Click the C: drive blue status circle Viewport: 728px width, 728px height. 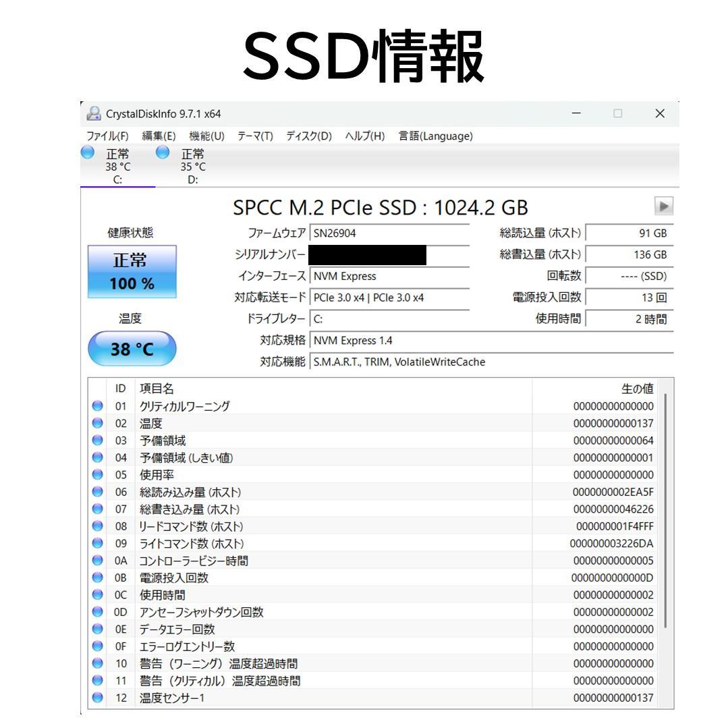(88, 153)
